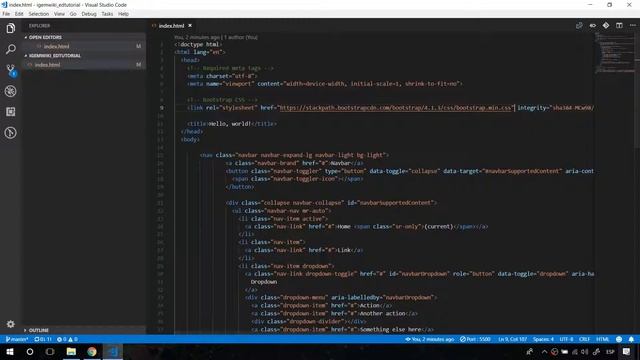The image size is (640, 360).
Task: Click the bootstrap stylesheet URL link in code
Action: (395, 108)
